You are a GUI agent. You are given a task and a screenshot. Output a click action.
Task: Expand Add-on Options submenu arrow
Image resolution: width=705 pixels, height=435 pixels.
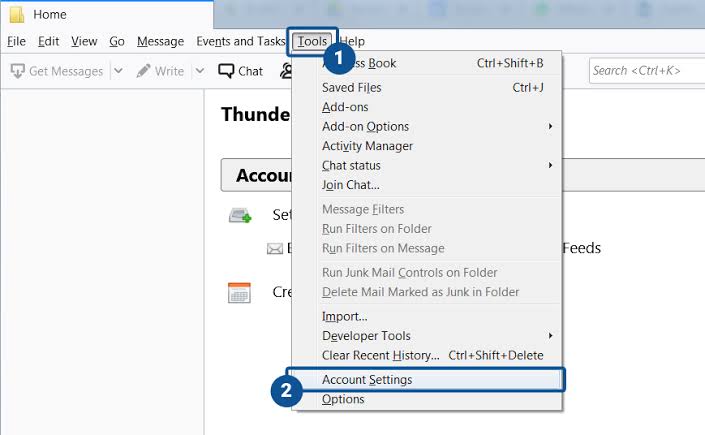pyautogui.click(x=550, y=126)
